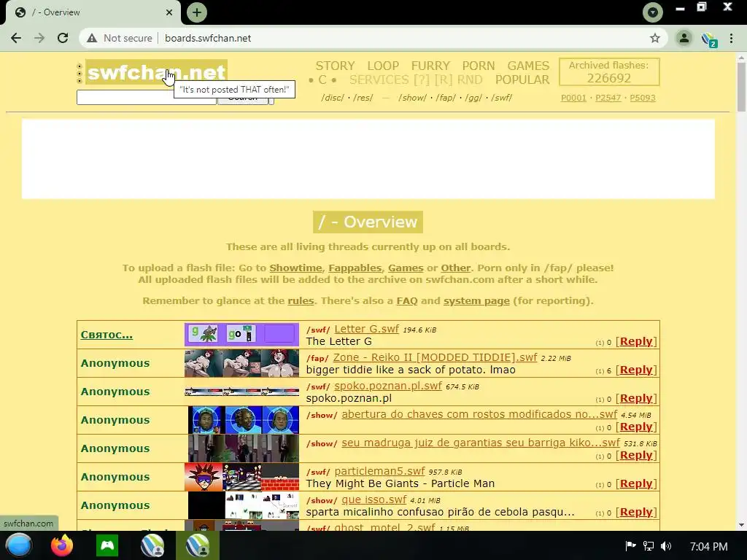Open the /gg/ board

tap(473, 98)
